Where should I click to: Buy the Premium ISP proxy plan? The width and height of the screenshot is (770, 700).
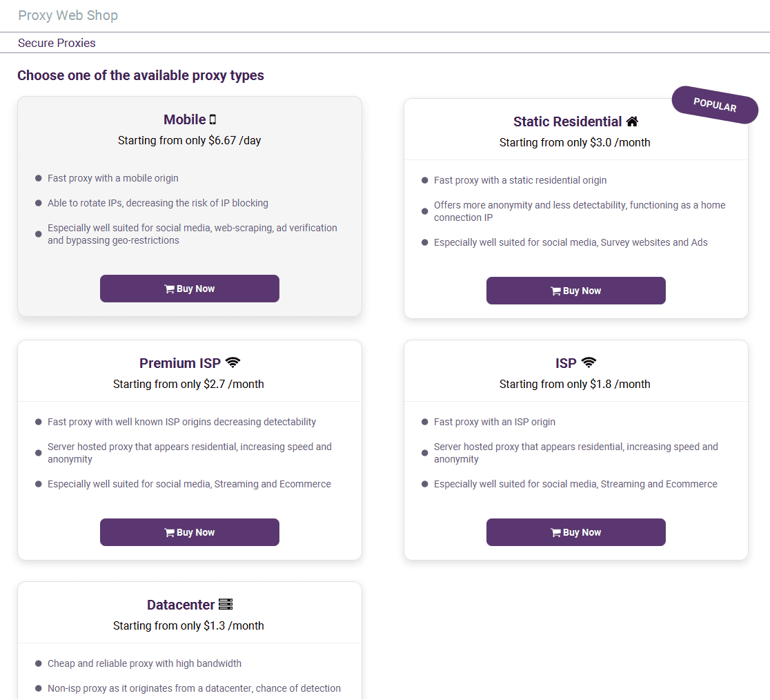[190, 532]
